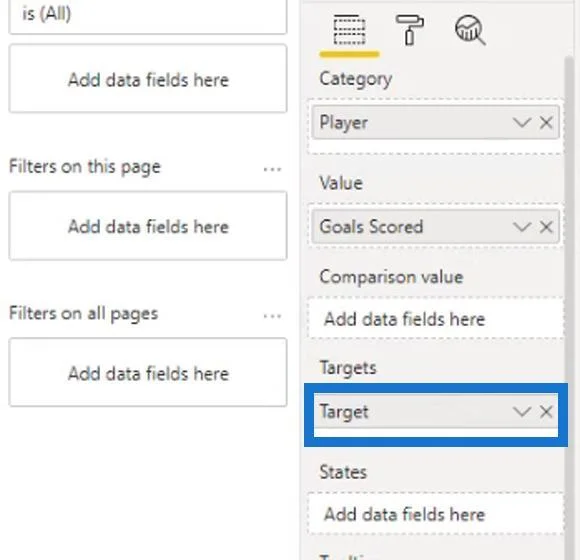
Task: Expand the Target field dropdown arrow
Action: [x=522, y=411]
